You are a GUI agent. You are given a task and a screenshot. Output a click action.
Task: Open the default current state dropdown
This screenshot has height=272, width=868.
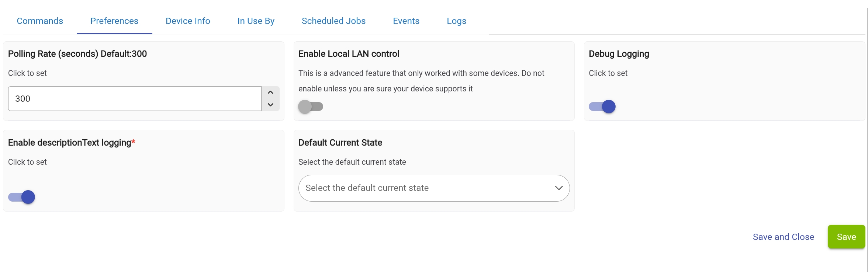point(433,188)
